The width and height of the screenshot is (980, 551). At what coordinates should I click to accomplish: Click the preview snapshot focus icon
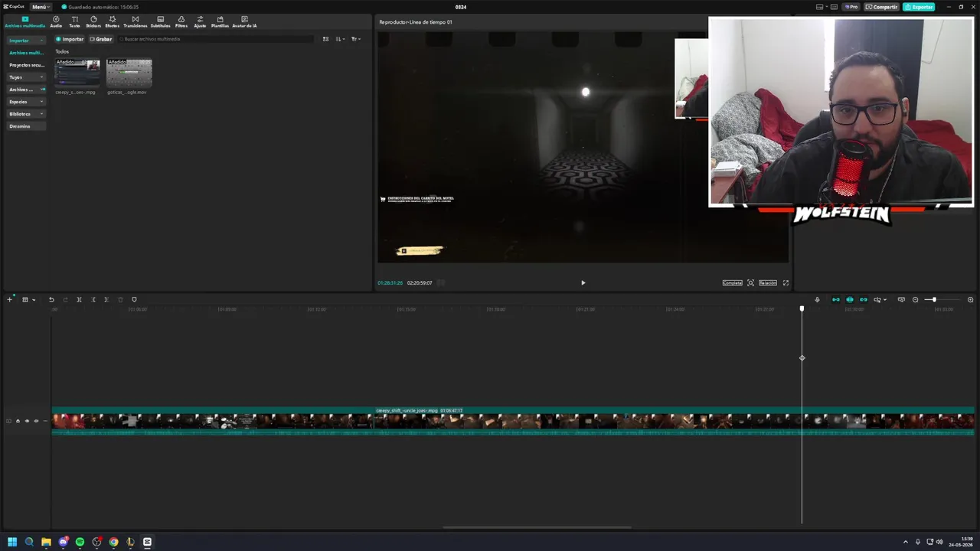click(x=750, y=283)
